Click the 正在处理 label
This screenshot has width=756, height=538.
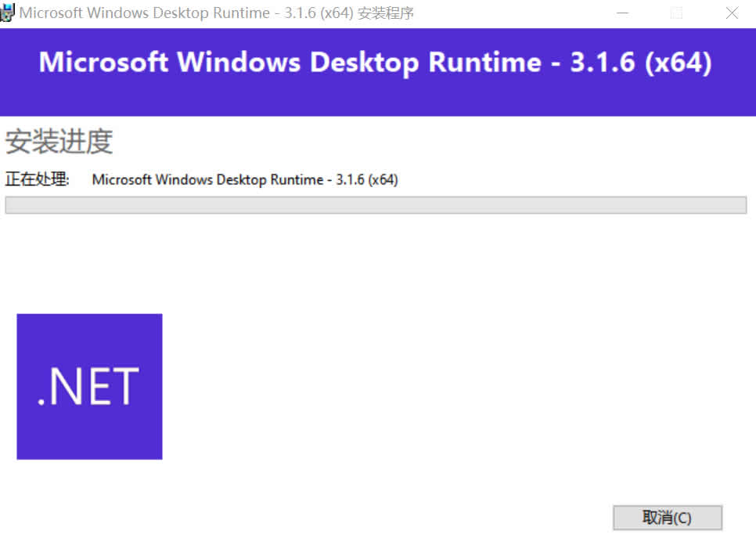[x=37, y=179]
